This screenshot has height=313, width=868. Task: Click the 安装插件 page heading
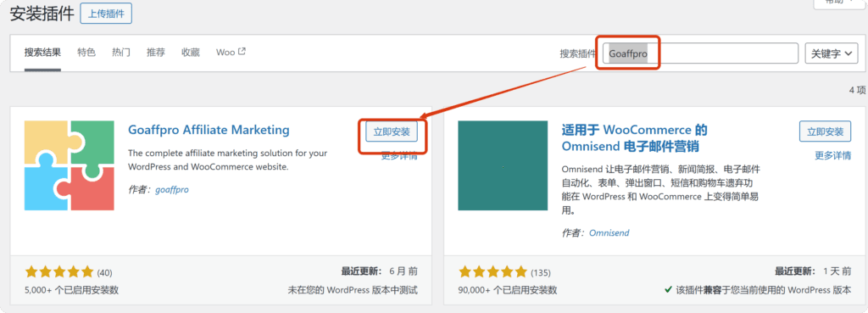[42, 14]
